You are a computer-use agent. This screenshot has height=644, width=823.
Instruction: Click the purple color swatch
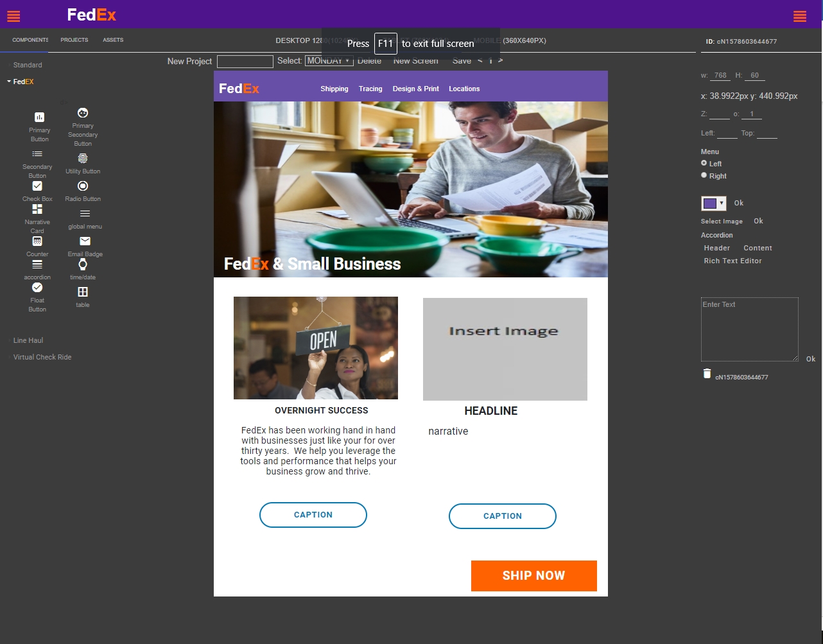tap(710, 204)
